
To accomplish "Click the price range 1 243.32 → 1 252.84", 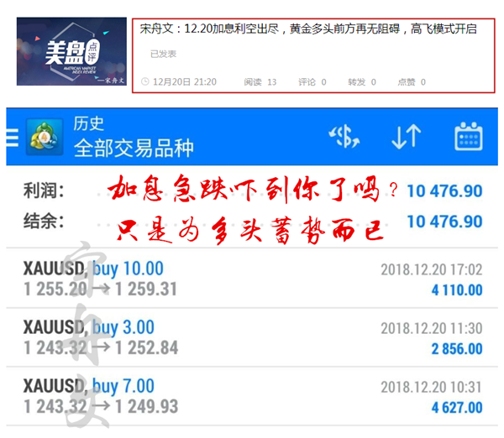I will pyautogui.click(x=101, y=347).
